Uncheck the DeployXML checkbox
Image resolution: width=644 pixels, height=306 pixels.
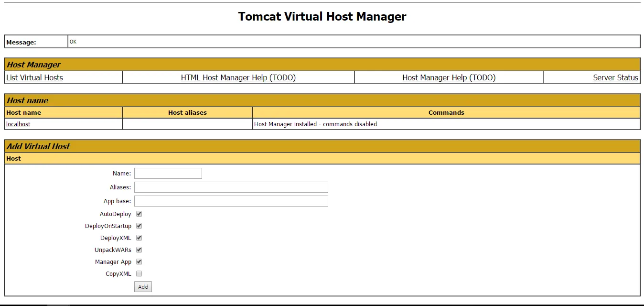pos(139,238)
